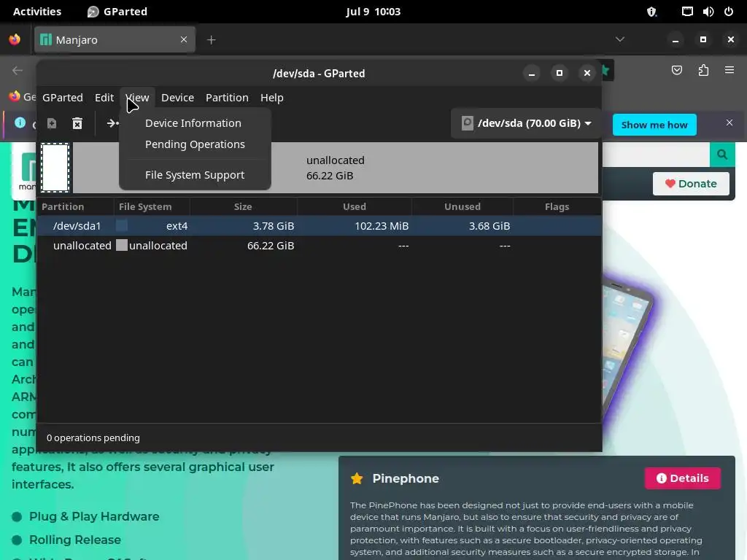This screenshot has height=560, width=747.
Task: Click the clock Jul 9 10:03
Action: point(373,12)
